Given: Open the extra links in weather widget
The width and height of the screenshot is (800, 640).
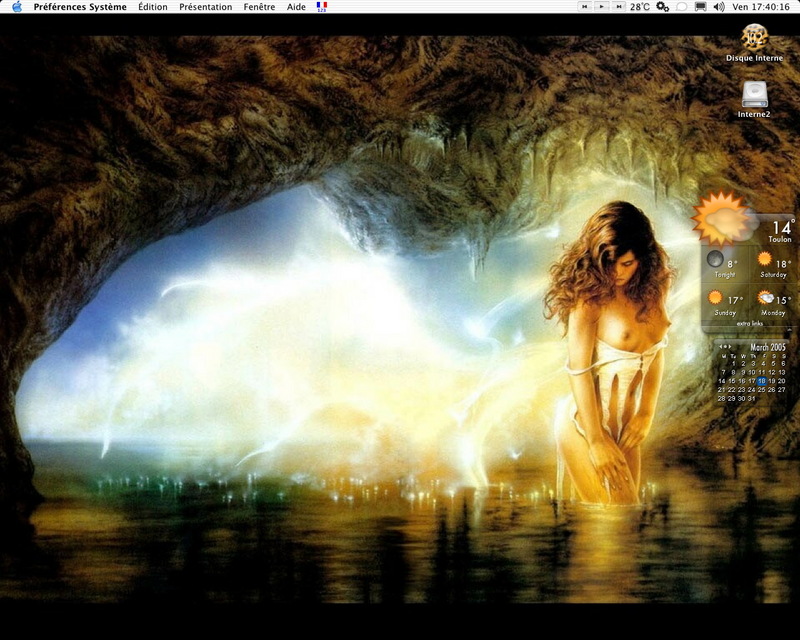Looking at the screenshot, I should coord(750,324).
